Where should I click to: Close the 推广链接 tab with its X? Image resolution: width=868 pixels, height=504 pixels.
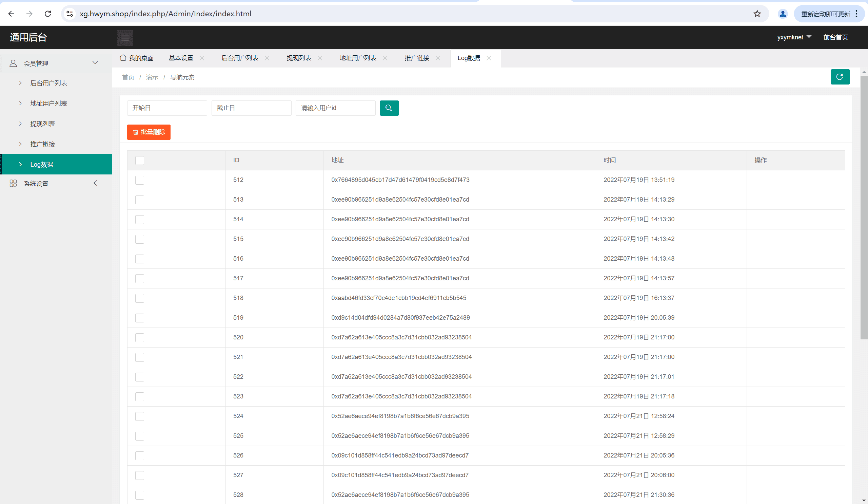click(x=438, y=58)
